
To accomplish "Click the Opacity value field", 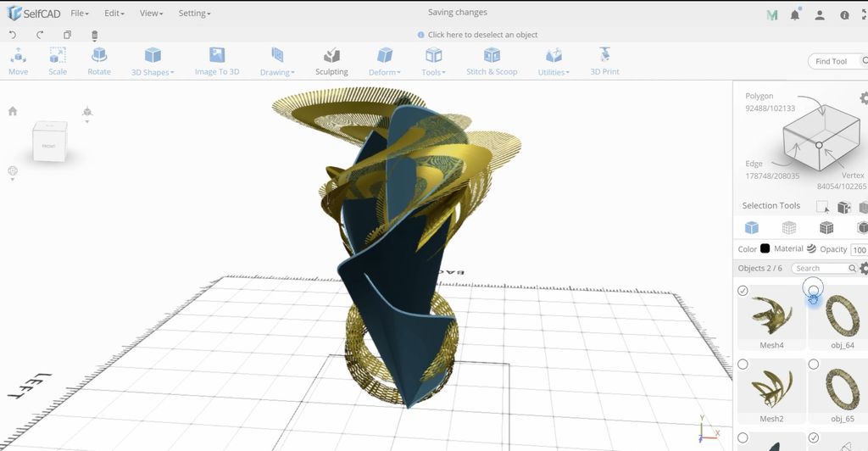I will click(860, 249).
